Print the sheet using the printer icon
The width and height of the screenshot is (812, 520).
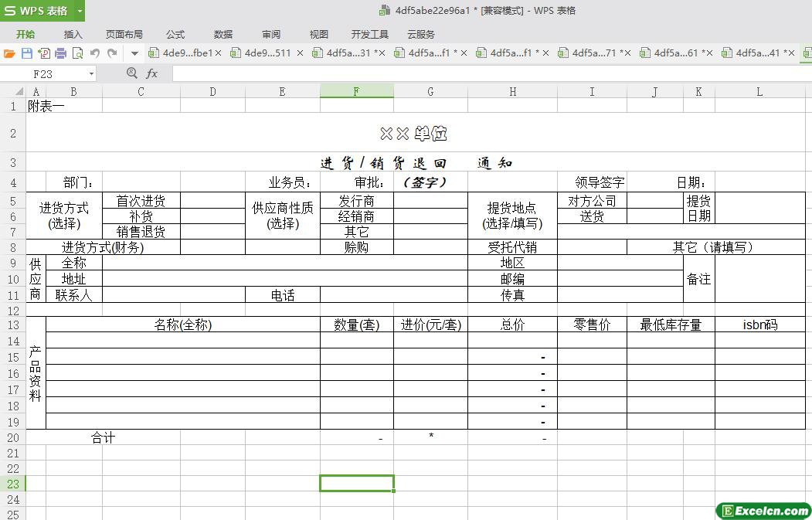(x=60, y=53)
